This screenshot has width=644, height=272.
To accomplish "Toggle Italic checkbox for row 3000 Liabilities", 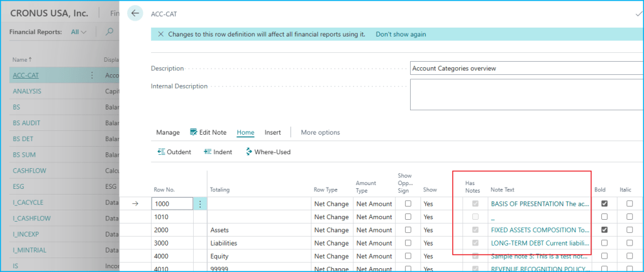I will [630, 243].
